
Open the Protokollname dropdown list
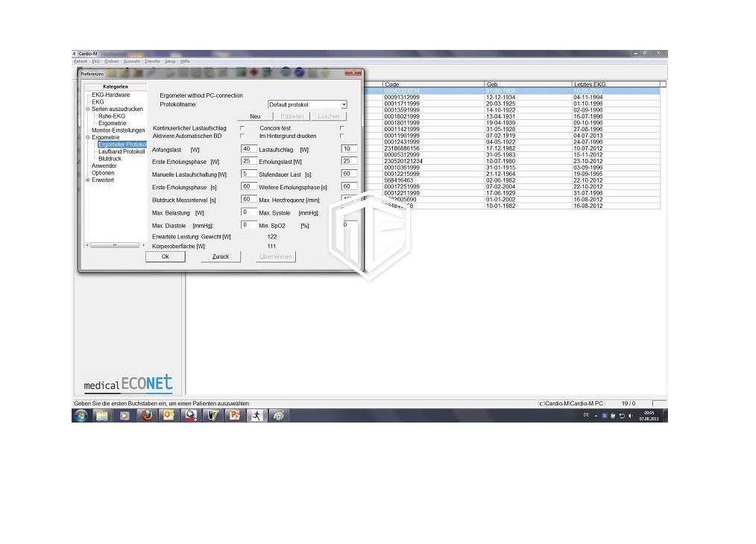point(344,104)
